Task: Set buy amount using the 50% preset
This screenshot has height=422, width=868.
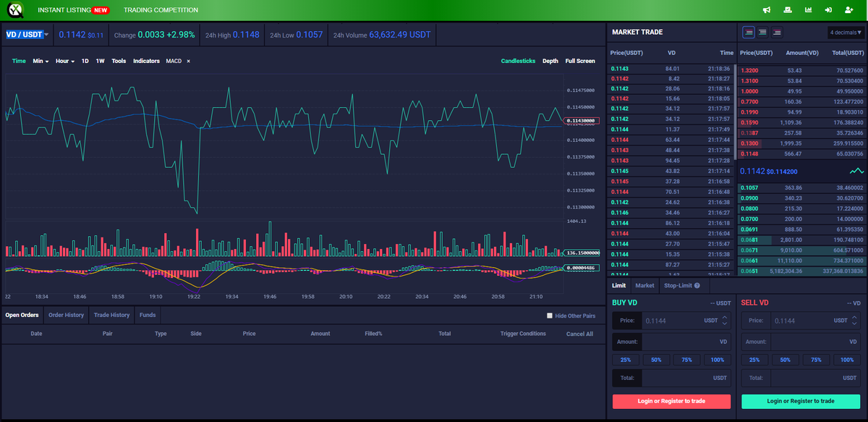Action: point(656,359)
